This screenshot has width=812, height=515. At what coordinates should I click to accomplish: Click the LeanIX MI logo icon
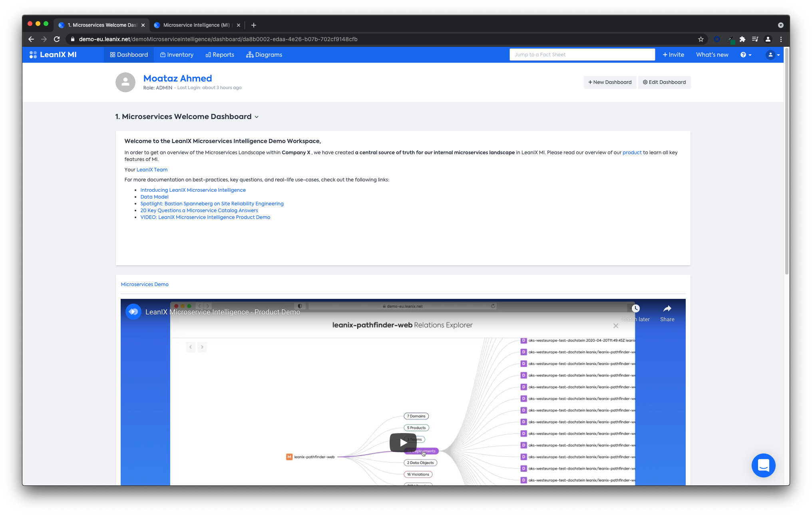pos(33,55)
